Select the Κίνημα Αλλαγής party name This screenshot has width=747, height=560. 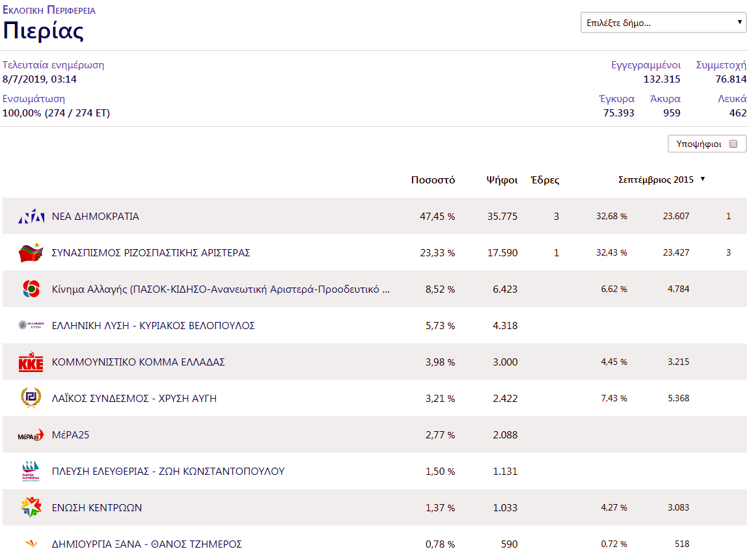(x=221, y=289)
